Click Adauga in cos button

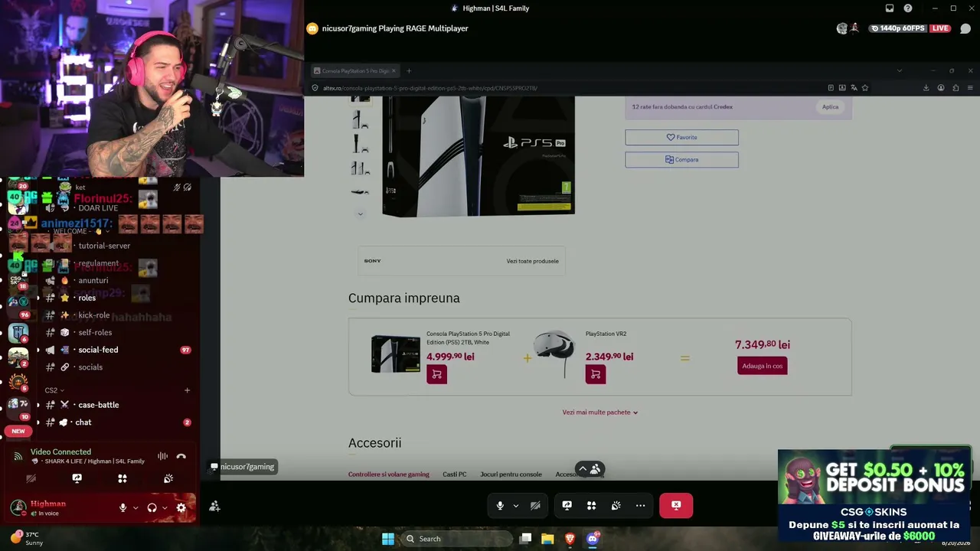(x=763, y=366)
